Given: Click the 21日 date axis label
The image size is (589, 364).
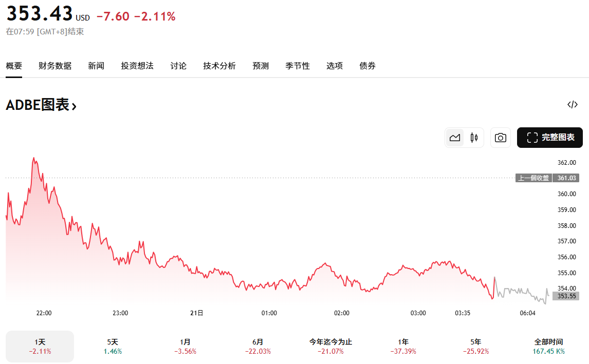Looking at the screenshot, I should coord(196,313).
